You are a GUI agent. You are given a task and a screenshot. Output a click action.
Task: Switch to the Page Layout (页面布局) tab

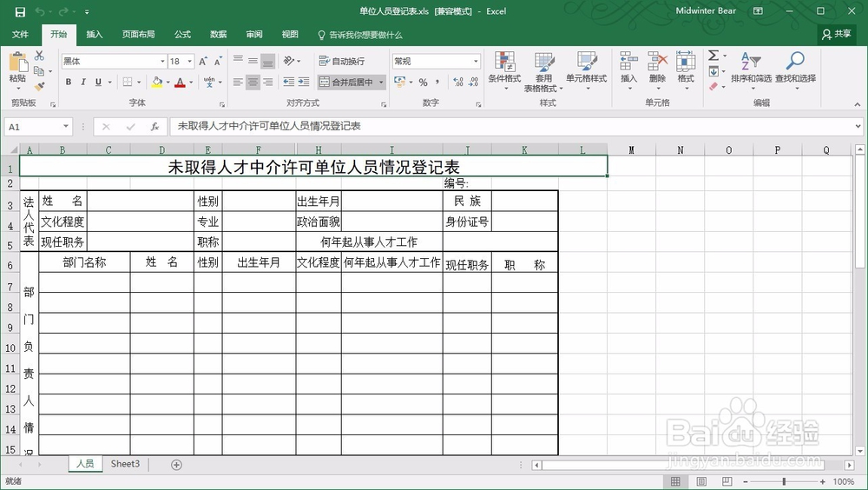[138, 35]
